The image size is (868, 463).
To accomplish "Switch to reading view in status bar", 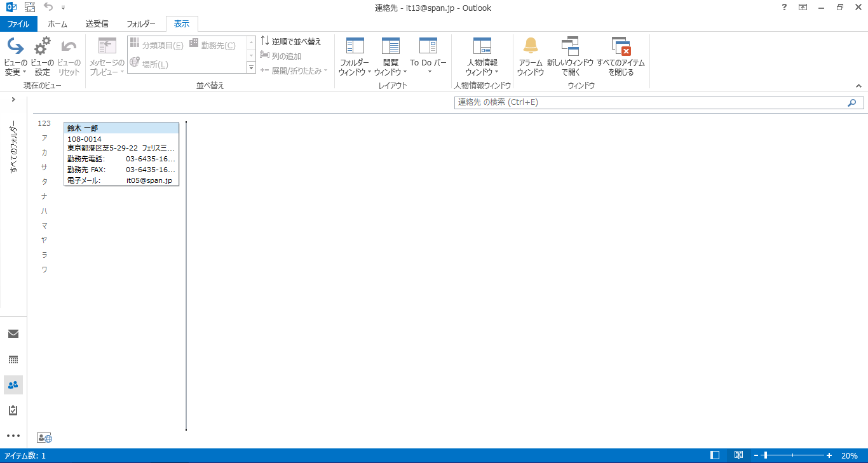I will pos(738,455).
